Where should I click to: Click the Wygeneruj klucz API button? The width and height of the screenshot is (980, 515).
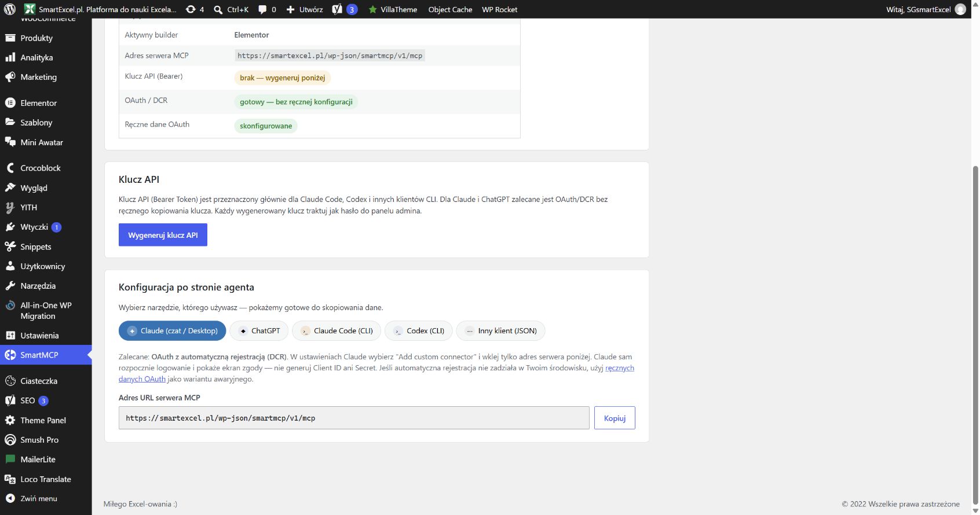(163, 235)
